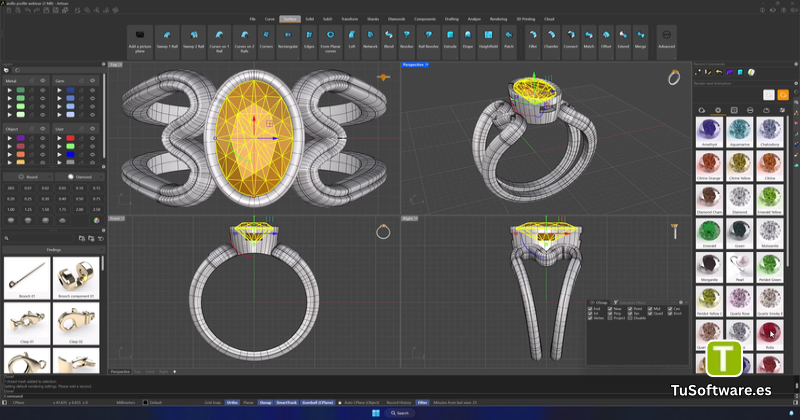Choose the Extend surface tool

click(x=623, y=40)
